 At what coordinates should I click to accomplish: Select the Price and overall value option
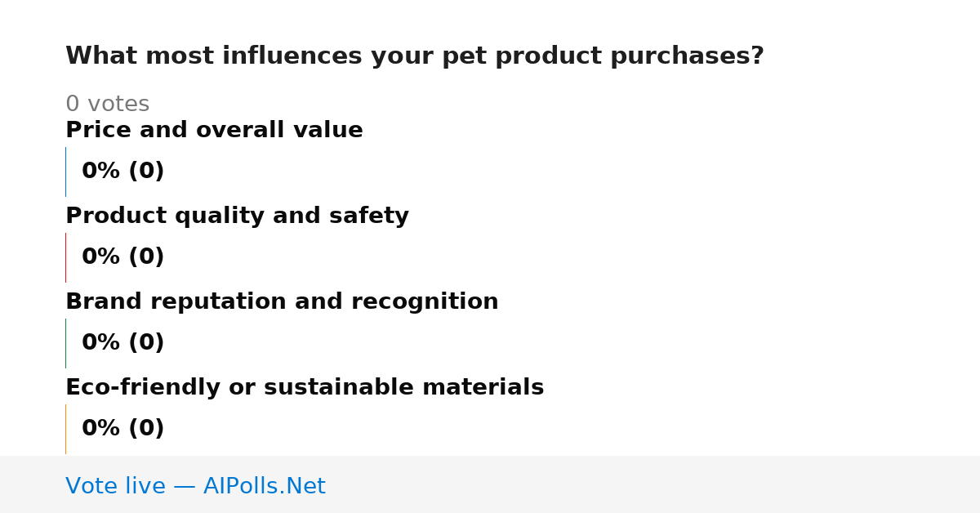214,130
